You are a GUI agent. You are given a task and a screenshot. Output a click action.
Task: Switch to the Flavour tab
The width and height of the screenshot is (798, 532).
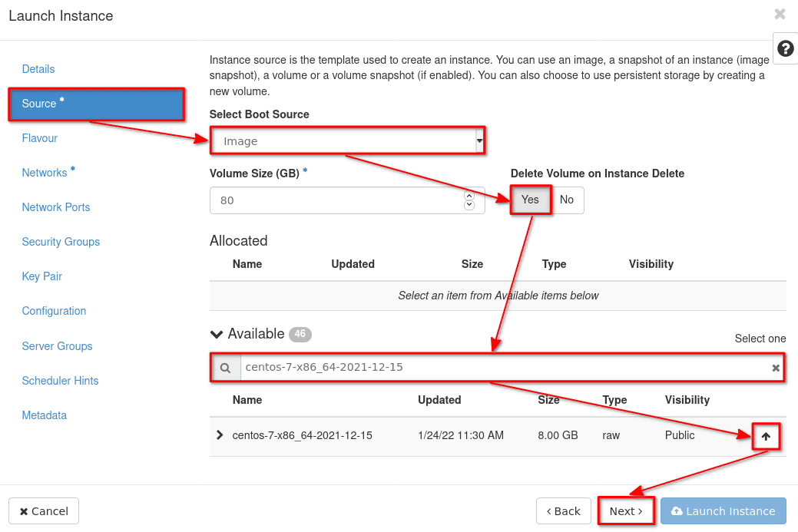pyautogui.click(x=40, y=138)
